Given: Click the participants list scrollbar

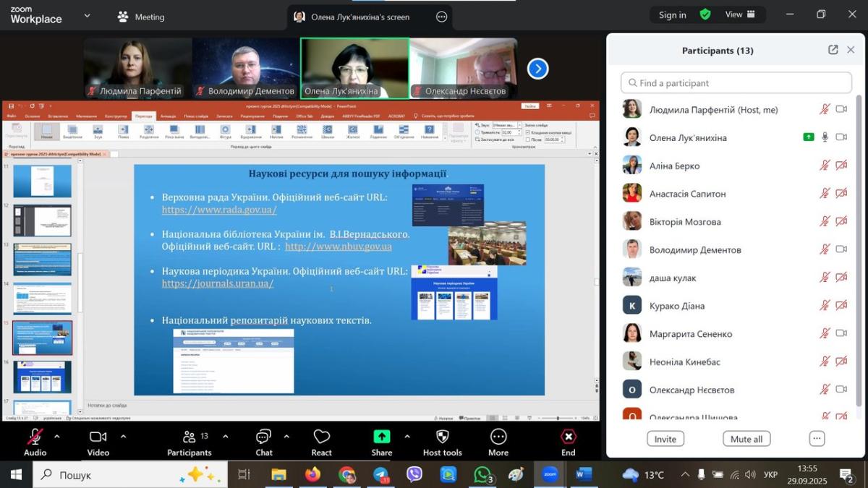Looking at the screenshot, I should 859,253.
